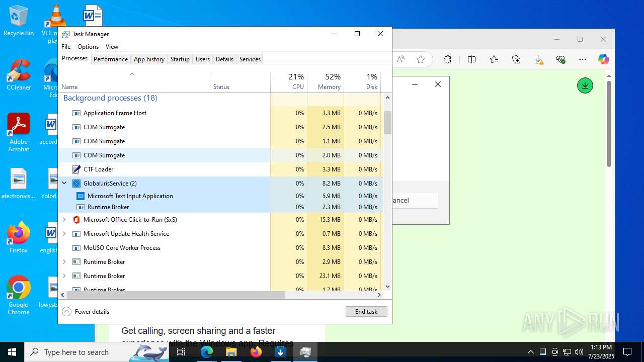Image resolution: width=644 pixels, height=362 pixels.
Task: Open Edge Extensions puzzle icon
Action: pos(447,59)
